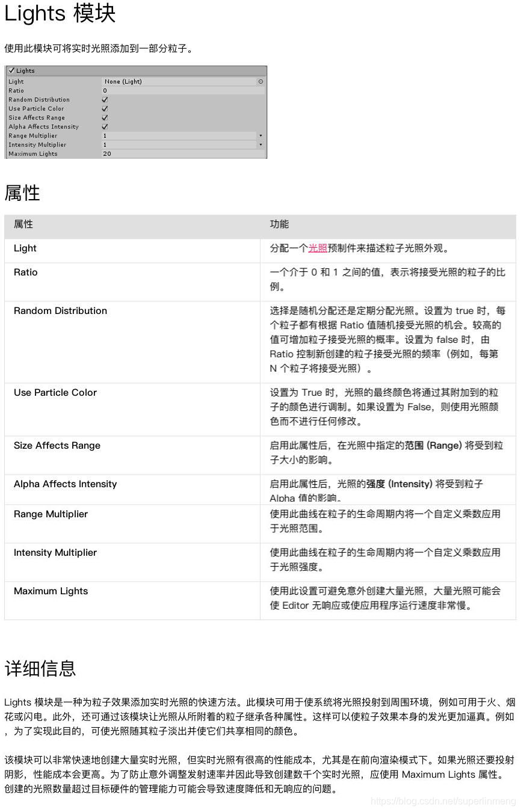This screenshot has height=812, width=521.
Task: Click Intensity Multiplier label in inspector panel
Action: click(x=37, y=145)
